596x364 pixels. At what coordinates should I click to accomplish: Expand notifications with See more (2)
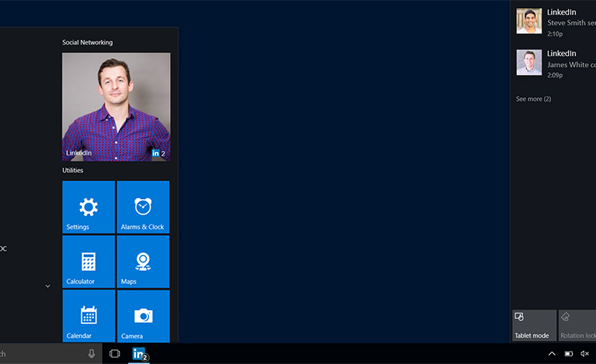click(533, 99)
